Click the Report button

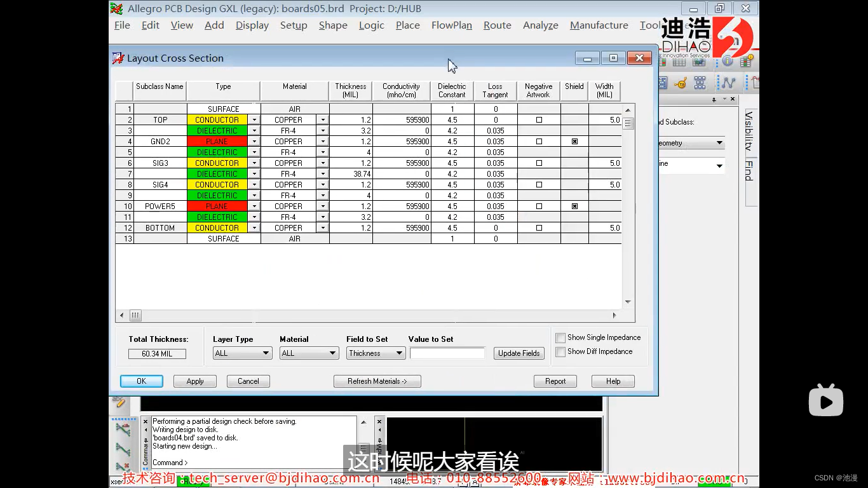pyautogui.click(x=555, y=381)
